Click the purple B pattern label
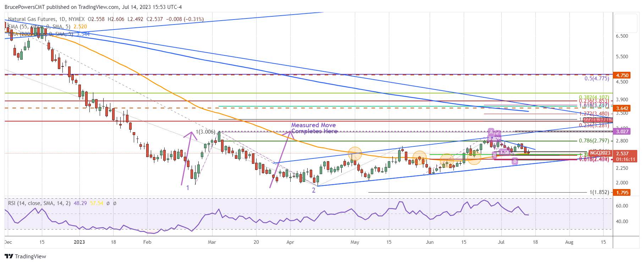 pyautogui.click(x=495, y=155)
